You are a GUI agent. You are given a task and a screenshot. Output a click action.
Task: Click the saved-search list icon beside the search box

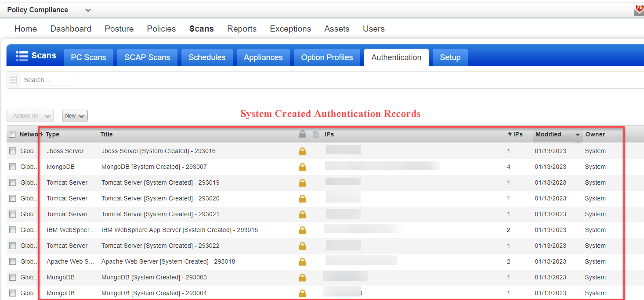(13, 79)
